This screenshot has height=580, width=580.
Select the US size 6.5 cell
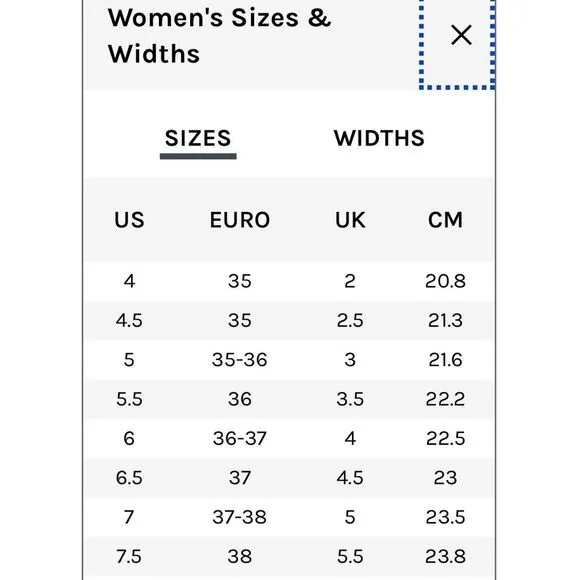[x=129, y=478]
